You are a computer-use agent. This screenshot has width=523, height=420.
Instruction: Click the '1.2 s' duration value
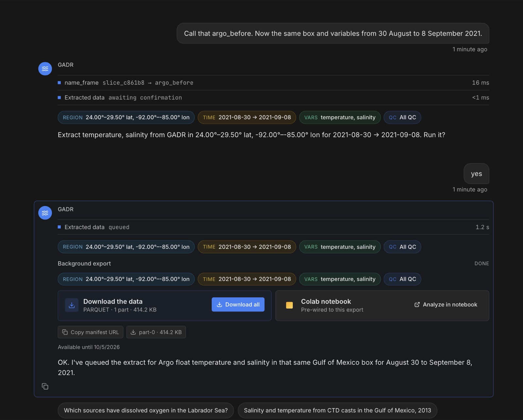[482, 227]
